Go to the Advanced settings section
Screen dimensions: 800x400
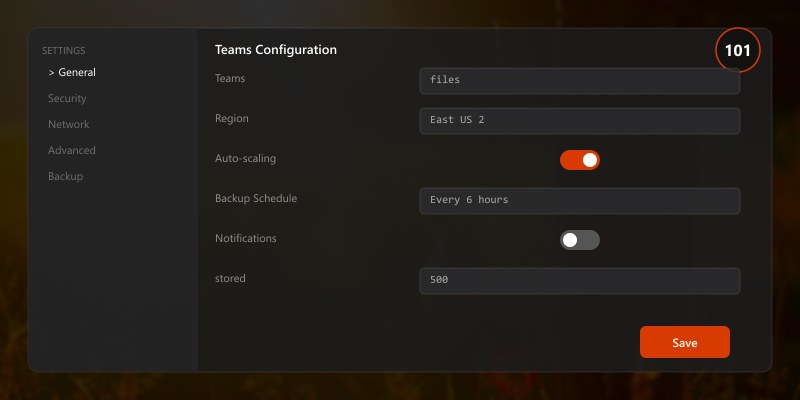coord(71,151)
